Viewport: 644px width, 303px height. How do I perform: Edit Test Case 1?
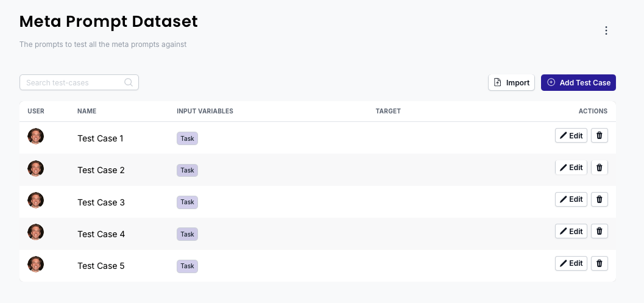tap(571, 135)
